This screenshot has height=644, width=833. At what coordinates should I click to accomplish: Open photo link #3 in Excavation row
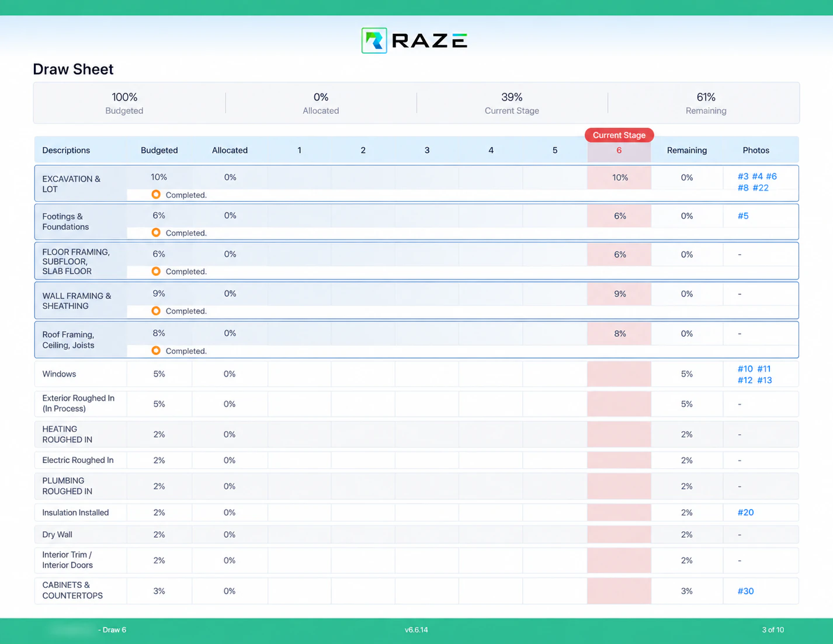click(x=743, y=176)
